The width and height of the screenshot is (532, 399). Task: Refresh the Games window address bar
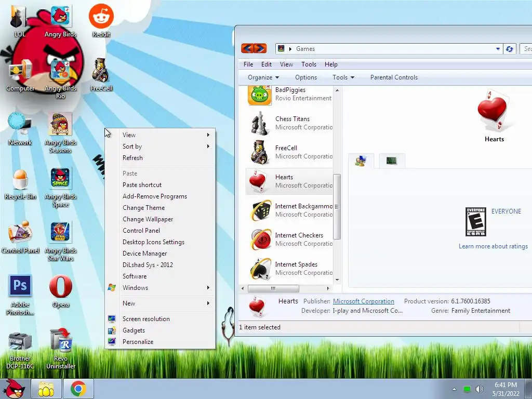pyautogui.click(x=509, y=49)
